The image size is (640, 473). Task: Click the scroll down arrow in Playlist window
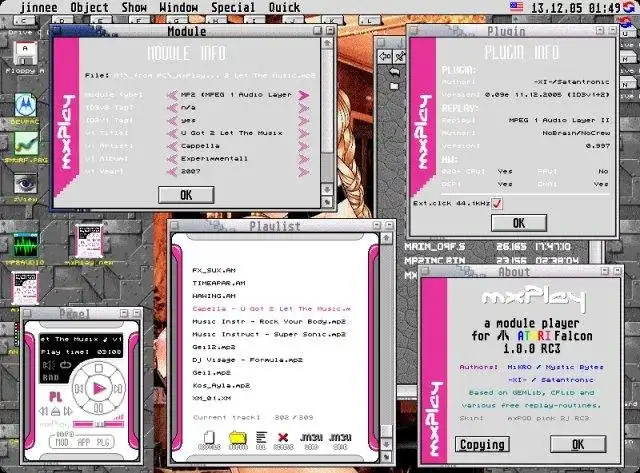pyautogui.click(x=386, y=444)
